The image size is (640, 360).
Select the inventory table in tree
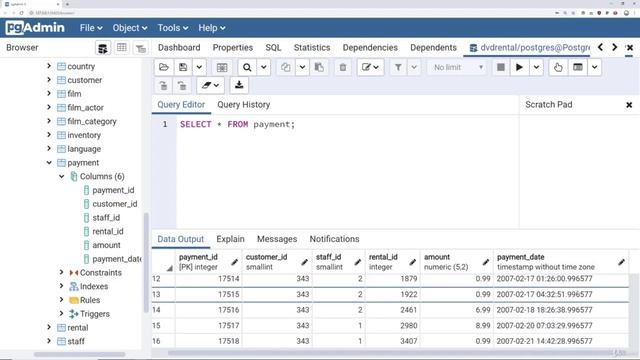click(84, 135)
